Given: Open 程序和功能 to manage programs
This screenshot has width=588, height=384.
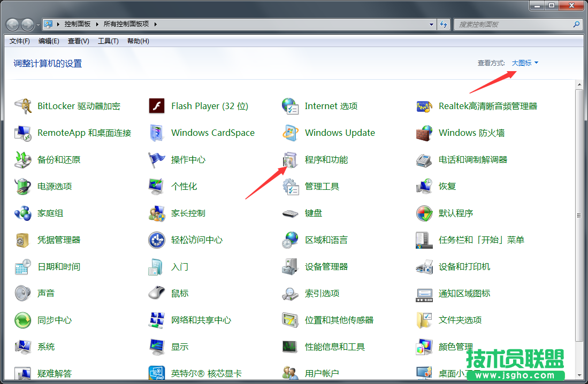Looking at the screenshot, I should click(x=326, y=159).
